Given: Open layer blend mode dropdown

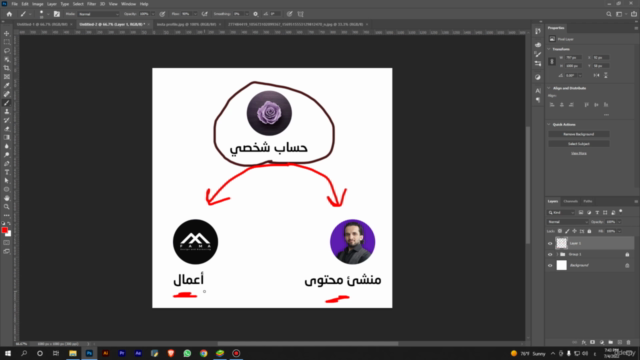Looking at the screenshot, I should point(567,222).
